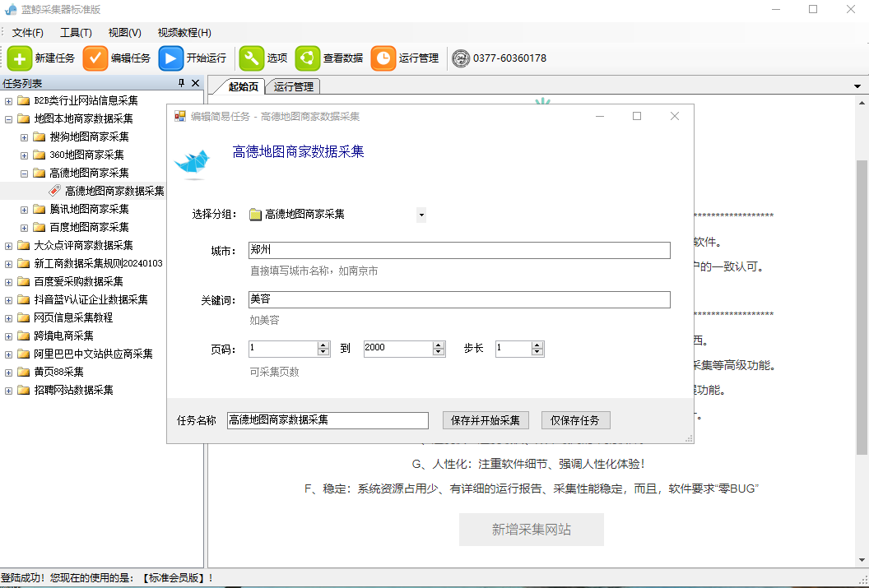Click the folder icon in the 选择分组 combo
This screenshot has width=869, height=588.
point(255,215)
